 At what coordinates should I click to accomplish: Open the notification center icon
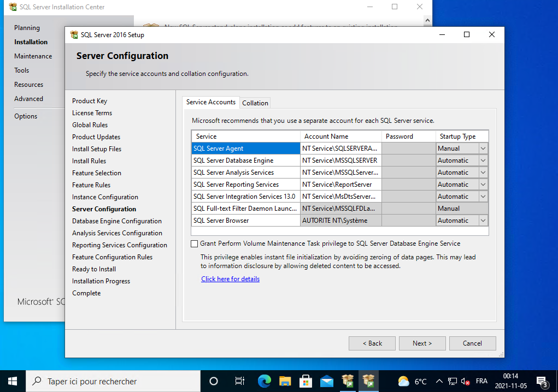[542, 381]
